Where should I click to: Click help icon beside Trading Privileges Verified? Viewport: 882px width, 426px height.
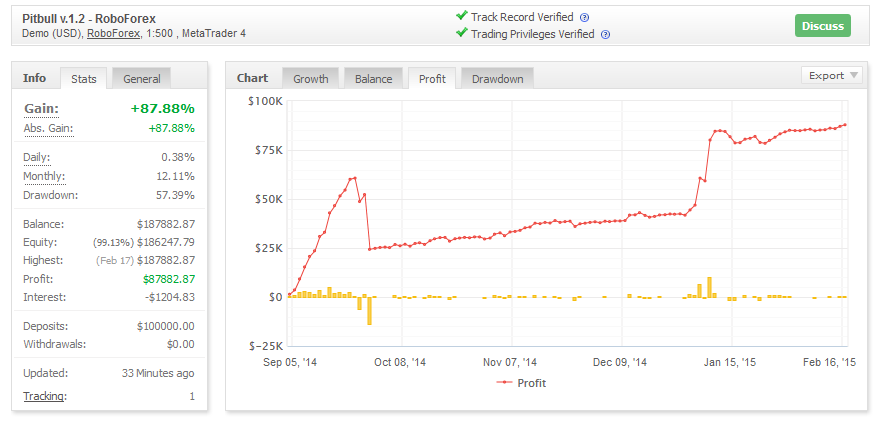[605, 34]
